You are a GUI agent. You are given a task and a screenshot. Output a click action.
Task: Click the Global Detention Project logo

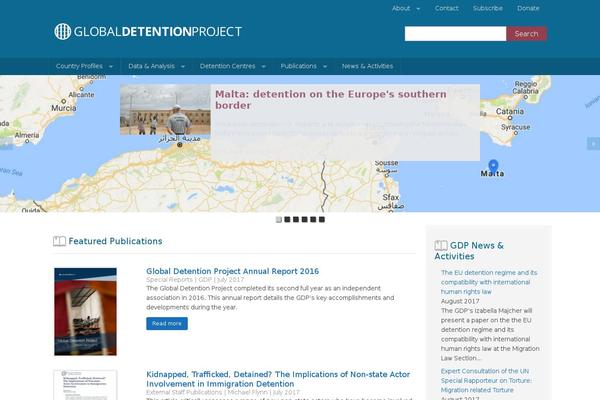pos(148,31)
